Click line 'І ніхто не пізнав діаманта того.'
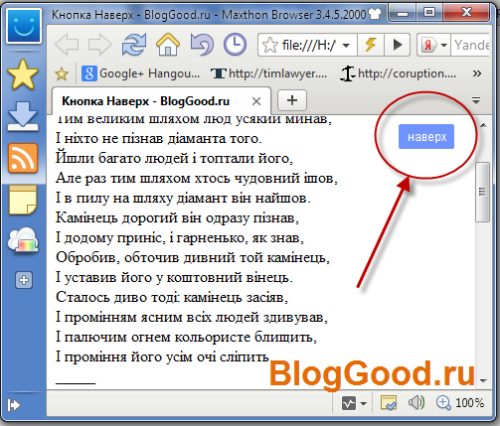This screenshot has height=426, width=500. point(159,138)
